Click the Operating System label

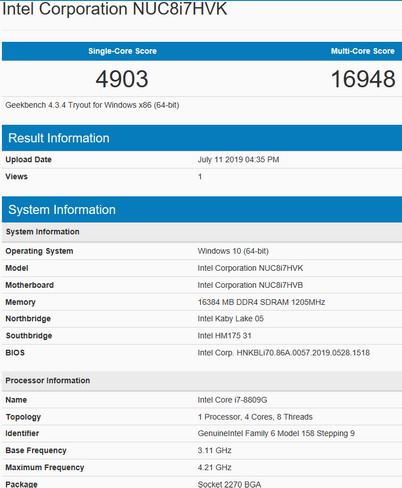[39, 251]
